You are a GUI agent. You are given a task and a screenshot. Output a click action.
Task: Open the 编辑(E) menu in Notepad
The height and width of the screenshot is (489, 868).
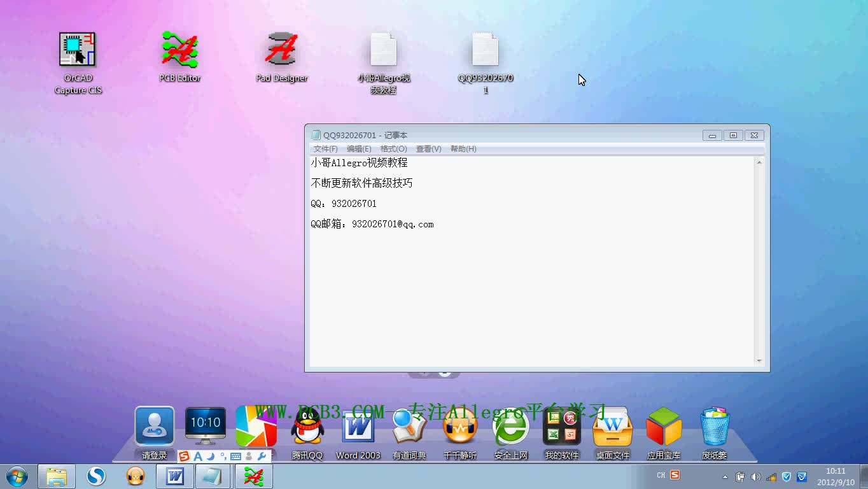coord(359,149)
